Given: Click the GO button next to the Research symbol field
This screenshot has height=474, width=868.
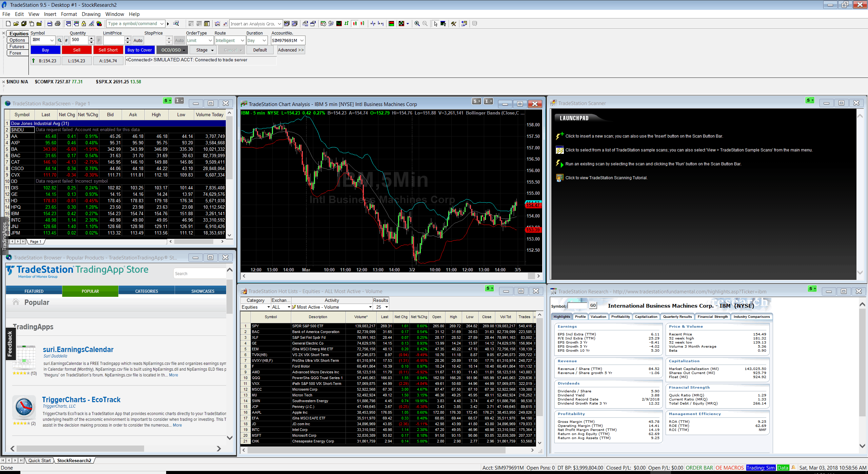Looking at the screenshot, I should click(x=593, y=305).
